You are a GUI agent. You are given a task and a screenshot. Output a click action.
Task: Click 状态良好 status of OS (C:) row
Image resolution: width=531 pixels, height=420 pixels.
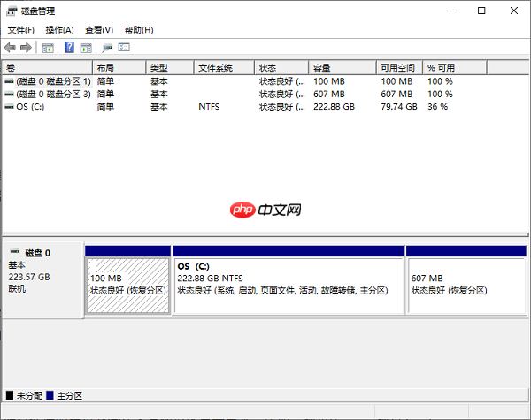click(x=281, y=107)
